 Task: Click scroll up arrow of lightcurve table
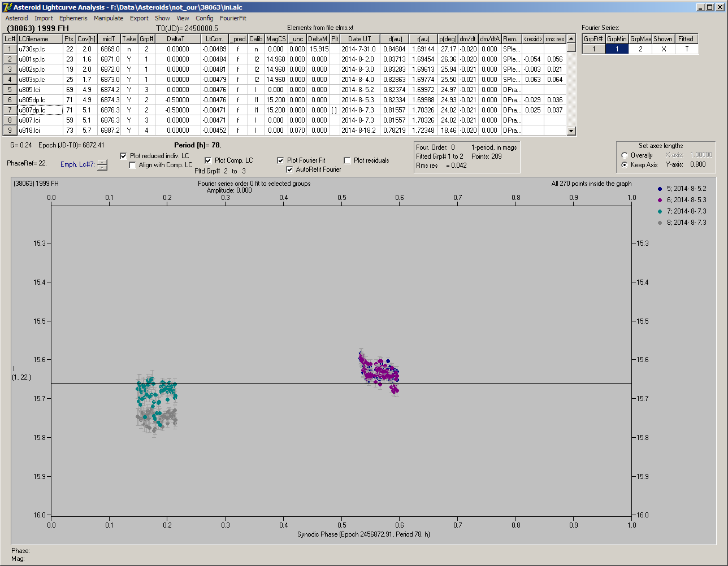click(571, 38)
